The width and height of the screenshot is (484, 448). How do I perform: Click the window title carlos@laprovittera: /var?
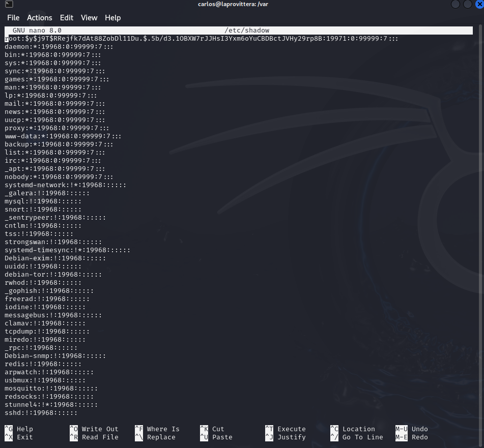pos(233,4)
